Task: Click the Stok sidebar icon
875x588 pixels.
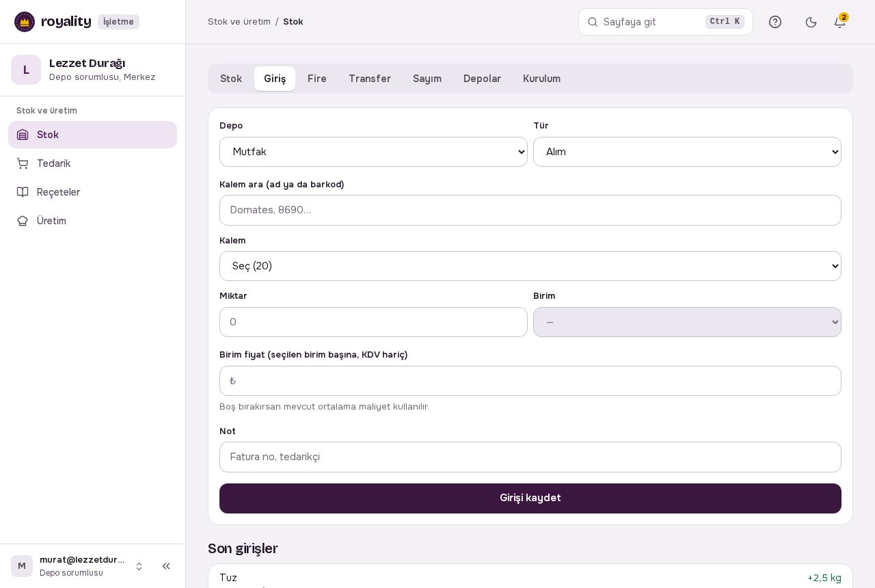Action: tap(23, 135)
